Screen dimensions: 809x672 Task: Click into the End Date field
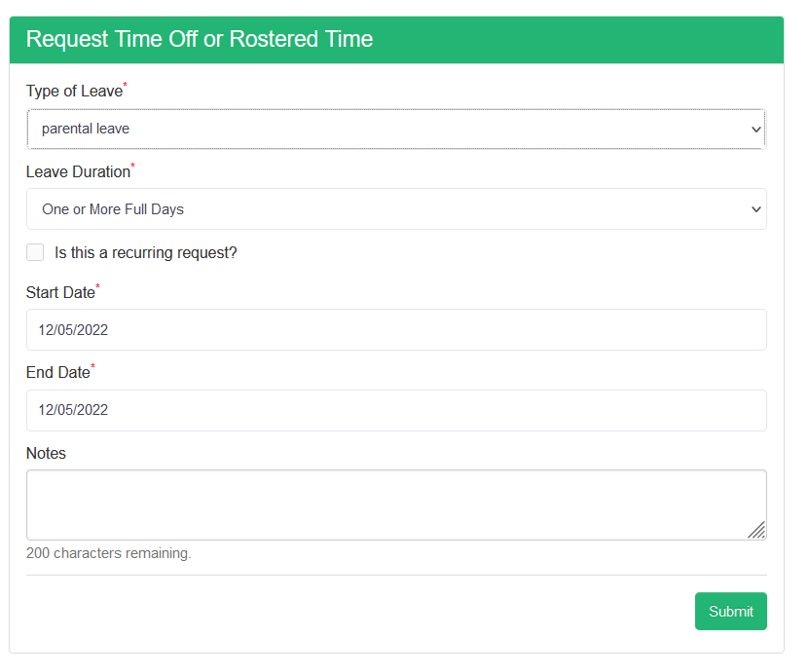396,410
